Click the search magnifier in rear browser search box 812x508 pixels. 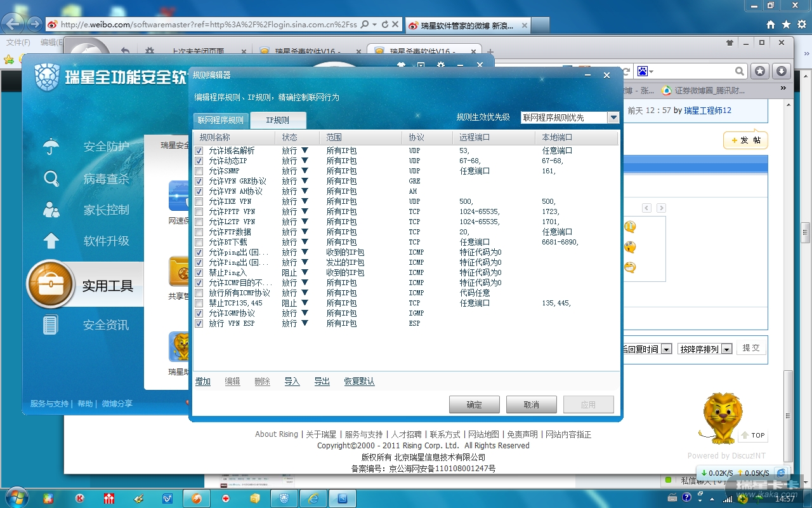coord(740,71)
